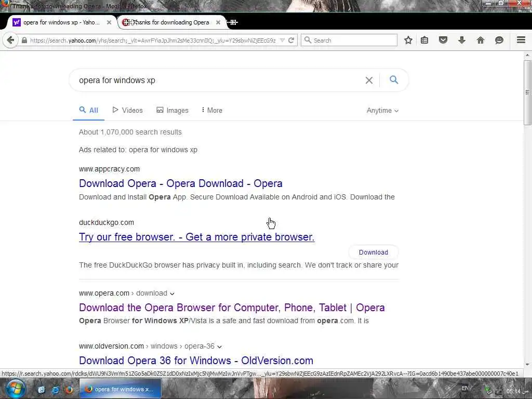532x399 pixels.
Task: Open Internet Explorer from the taskbar
Action: (55, 390)
